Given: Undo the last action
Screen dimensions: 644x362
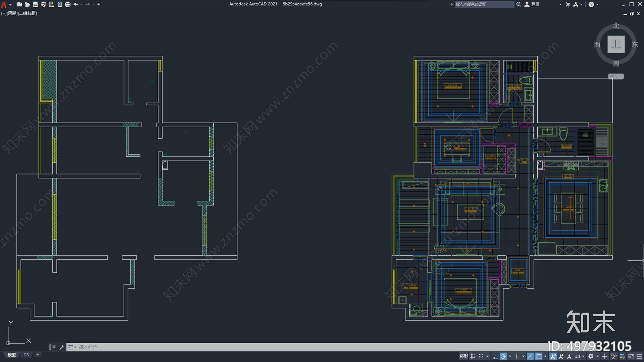Looking at the screenshot, I should pos(76,4).
